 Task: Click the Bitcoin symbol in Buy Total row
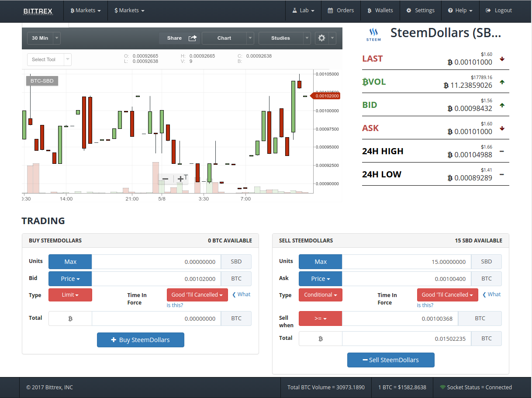(x=70, y=318)
